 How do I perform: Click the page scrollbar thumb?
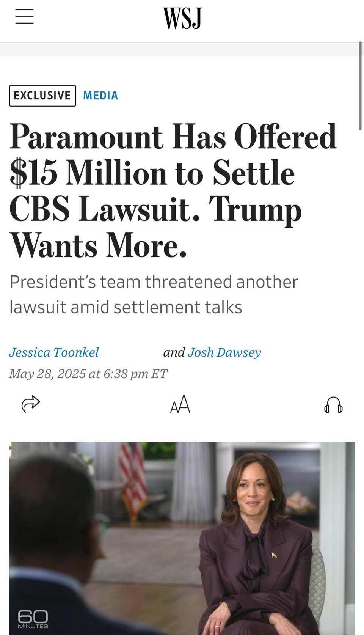click(360, 86)
